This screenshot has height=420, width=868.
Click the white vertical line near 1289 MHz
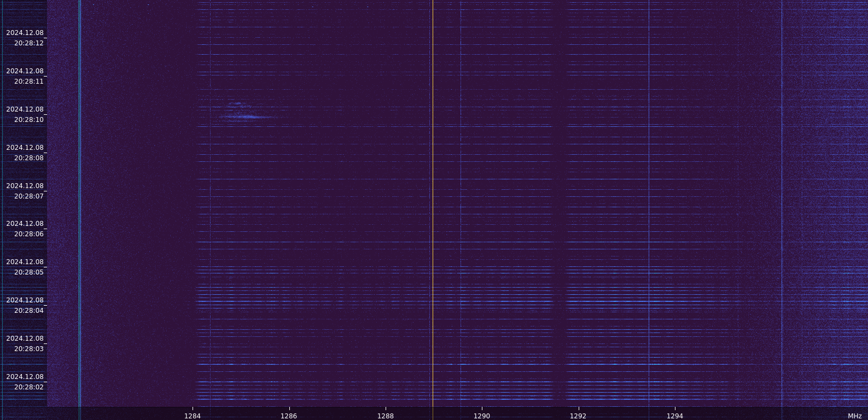[433, 208]
